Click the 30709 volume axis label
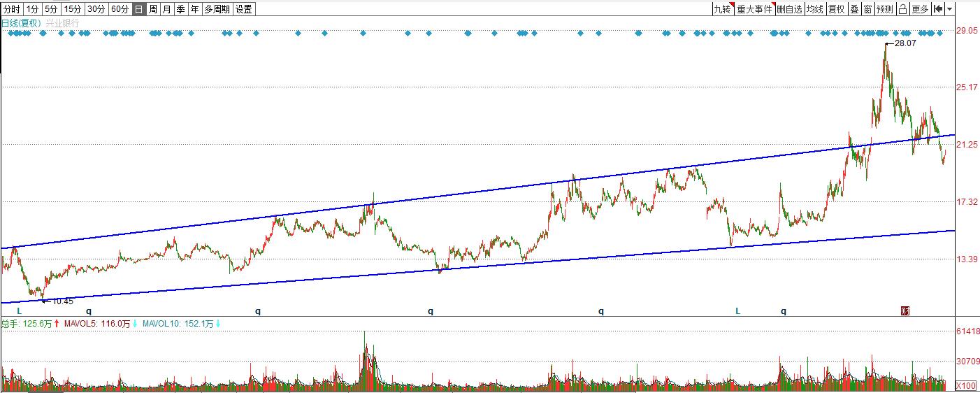 [967, 362]
